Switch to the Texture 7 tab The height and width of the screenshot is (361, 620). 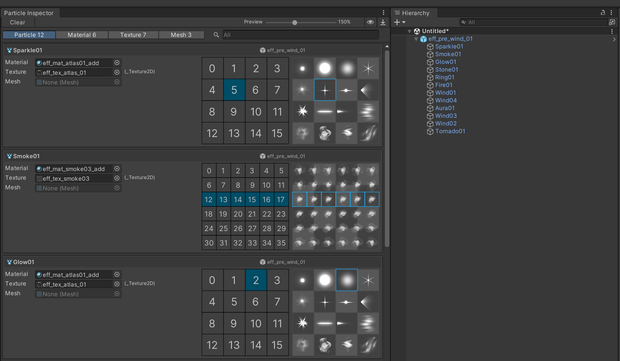133,35
